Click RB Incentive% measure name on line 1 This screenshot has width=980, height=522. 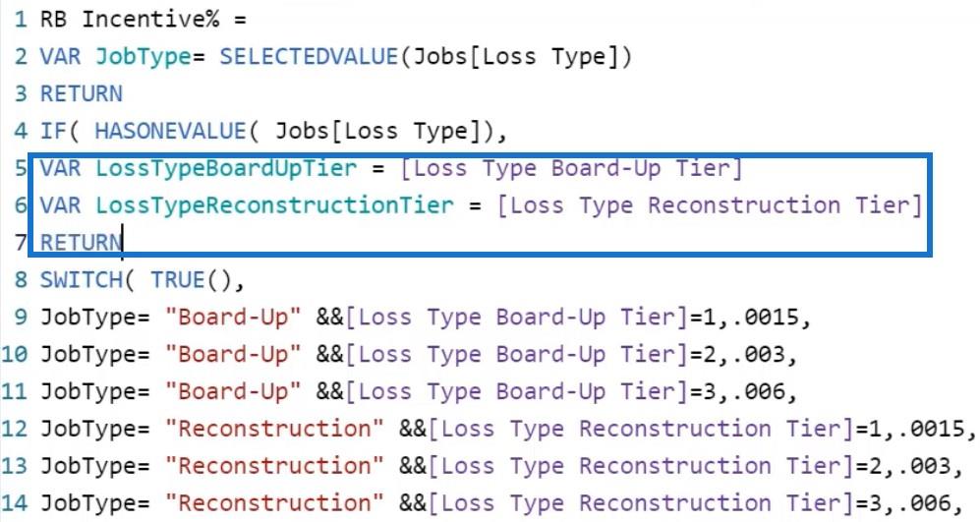coord(130,20)
